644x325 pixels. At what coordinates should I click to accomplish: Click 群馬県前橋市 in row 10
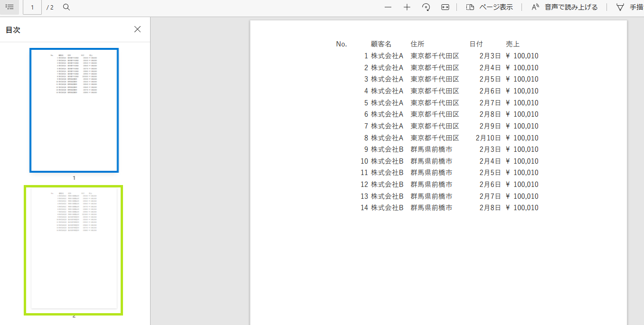coord(432,161)
